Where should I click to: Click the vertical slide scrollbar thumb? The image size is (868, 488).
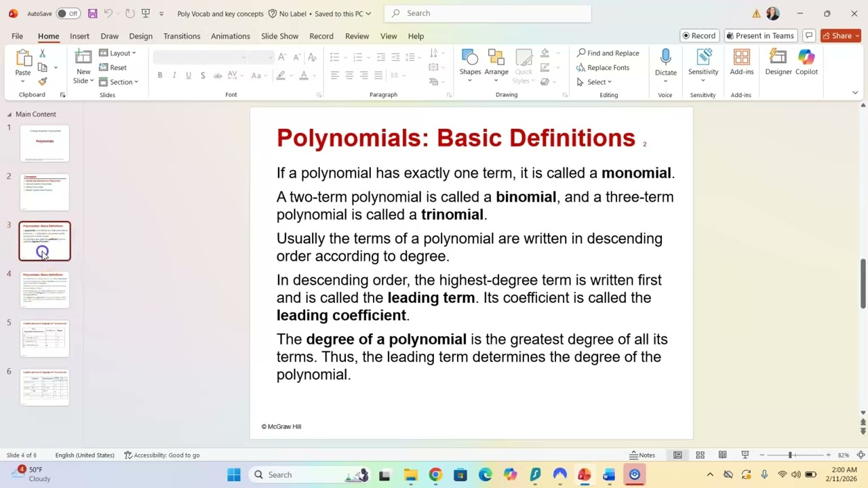[863, 283]
